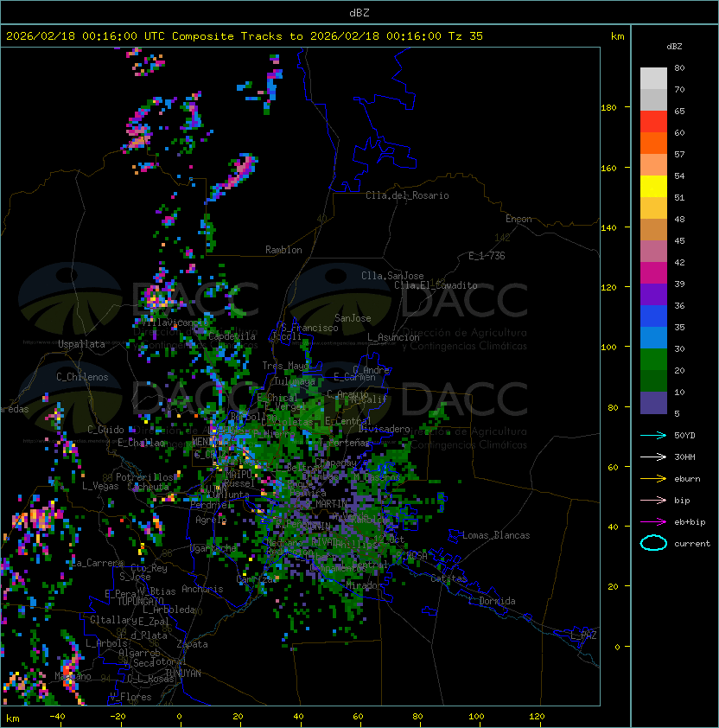This screenshot has height=728, width=719.
Task: Select the 54 dBZ yellow color swatch
Action: coord(653,186)
